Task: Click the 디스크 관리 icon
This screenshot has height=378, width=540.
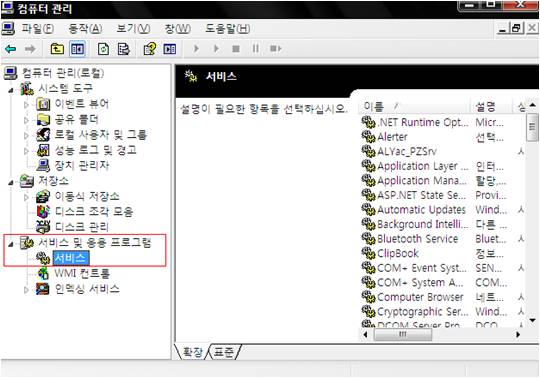Action: coord(43,227)
